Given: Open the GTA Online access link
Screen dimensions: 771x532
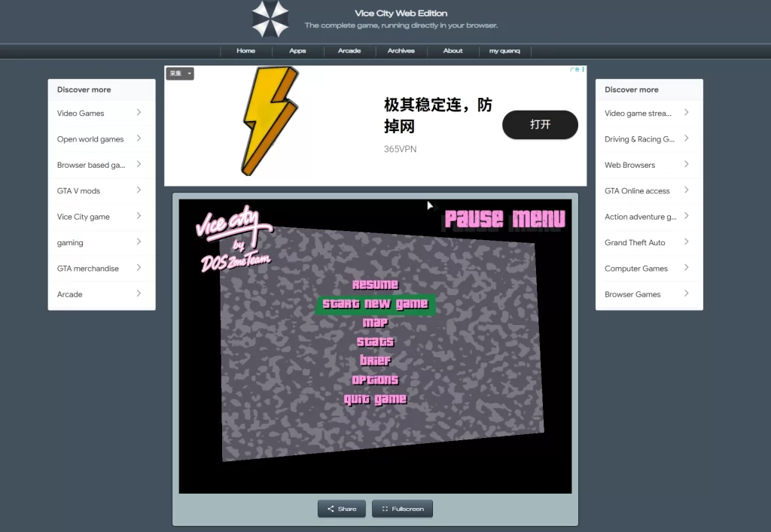Looking at the screenshot, I should (637, 190).
